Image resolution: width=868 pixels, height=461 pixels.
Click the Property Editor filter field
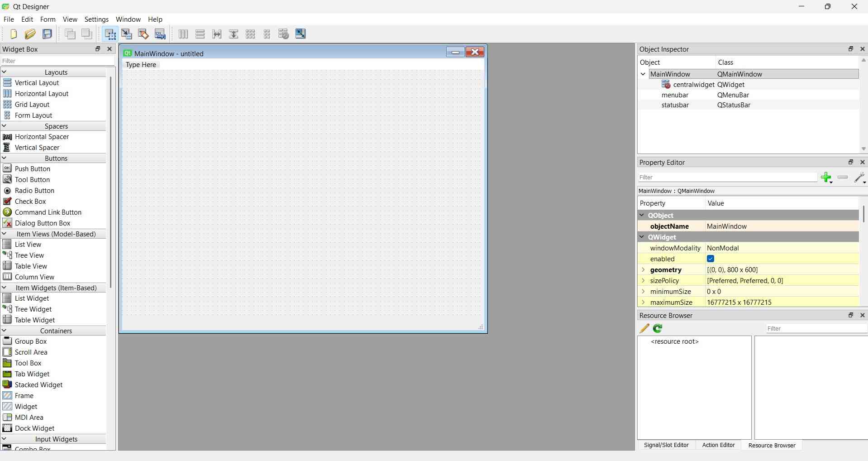click(x=728, y=178)
